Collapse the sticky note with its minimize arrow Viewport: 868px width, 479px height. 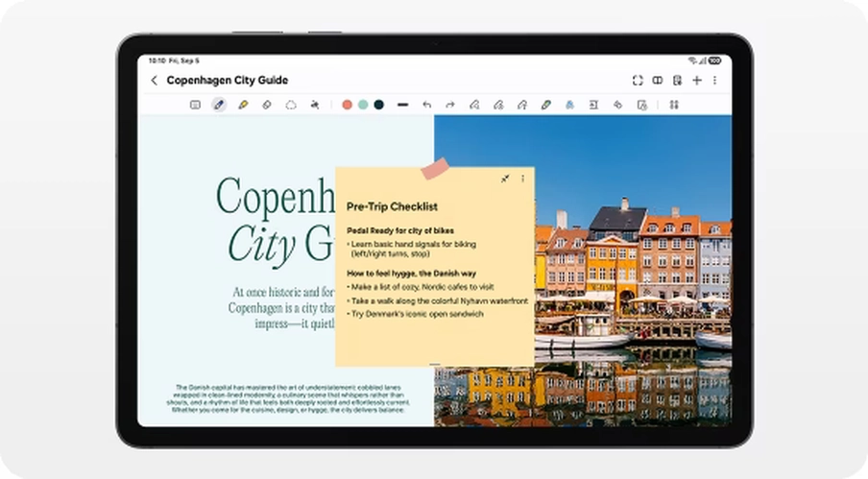pyautogui.click(x=505, y=179)
